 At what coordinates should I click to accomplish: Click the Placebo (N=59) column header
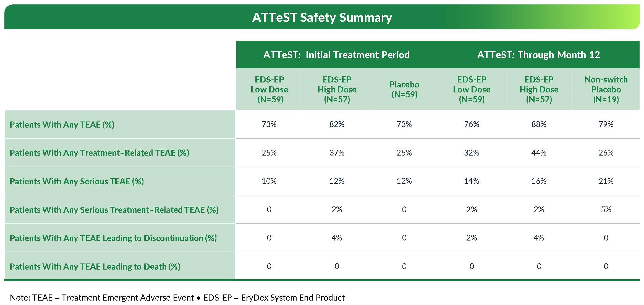tap(404, 89)
